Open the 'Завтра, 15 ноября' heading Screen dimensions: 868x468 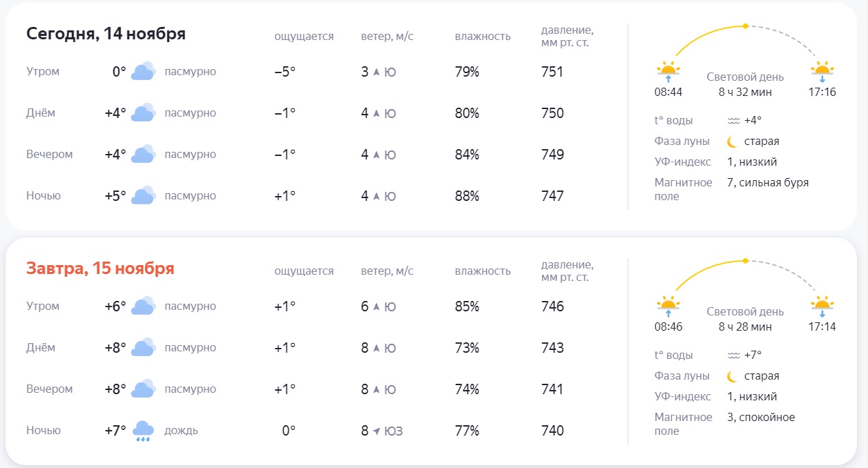tap(100, 269)
